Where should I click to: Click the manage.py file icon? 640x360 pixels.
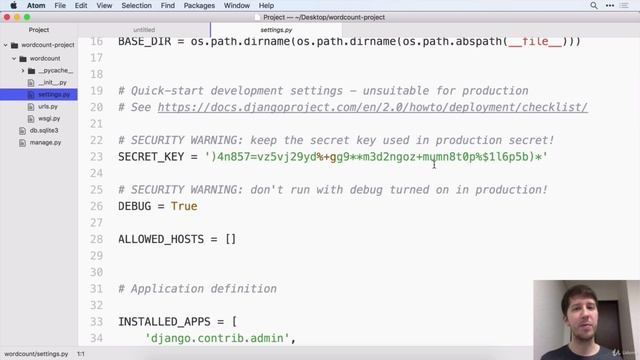point(22,143)
